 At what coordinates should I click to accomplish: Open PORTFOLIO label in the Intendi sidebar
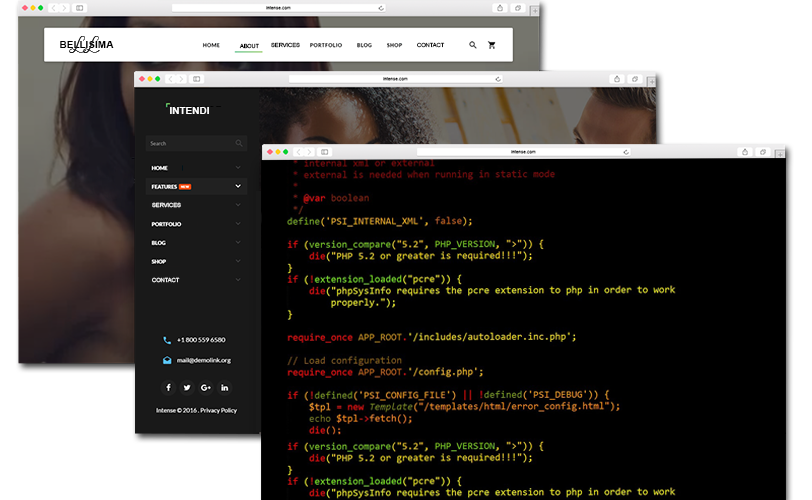166,224
